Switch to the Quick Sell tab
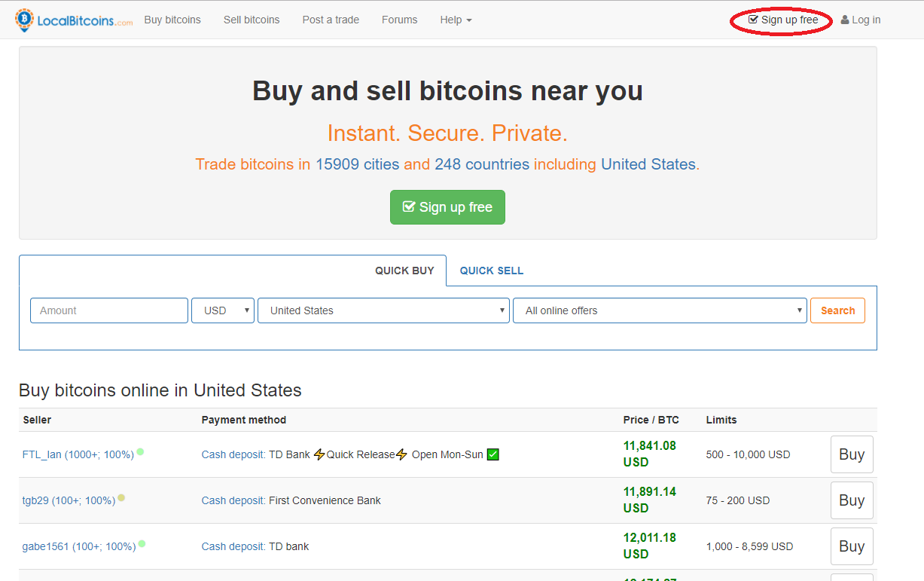The width and height of the screenshot is (924, 581). coord(491,271)
